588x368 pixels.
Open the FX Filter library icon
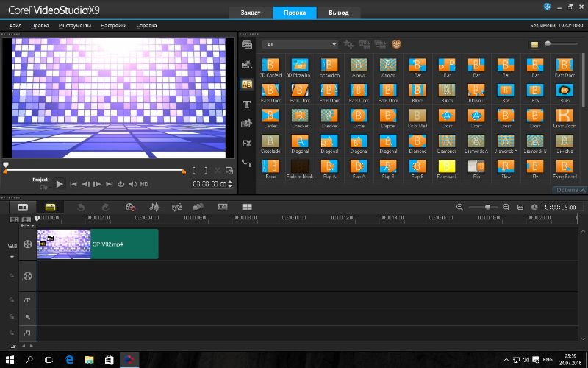tap(246, 144)
